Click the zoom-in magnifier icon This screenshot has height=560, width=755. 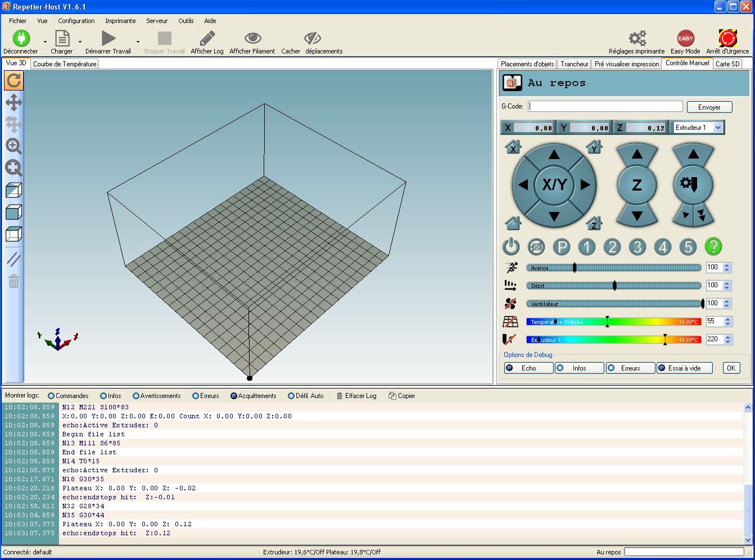(x=13, y=146)
